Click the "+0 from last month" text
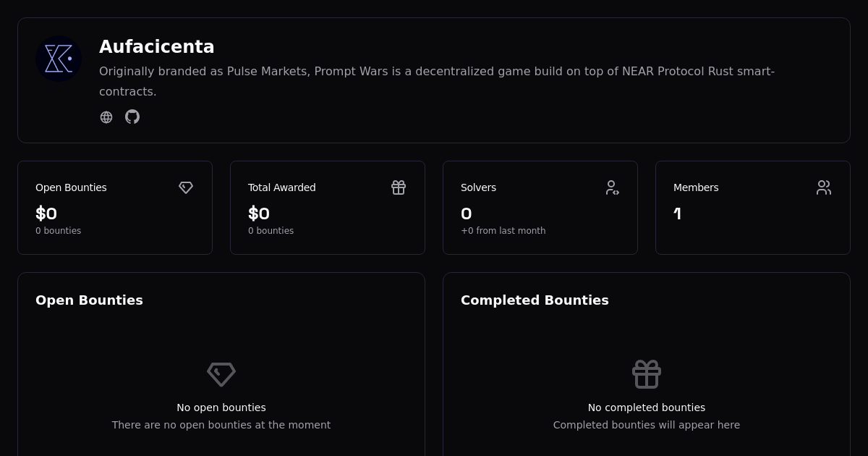The width and height of the screenshot is (868, 456). point(503,231)
